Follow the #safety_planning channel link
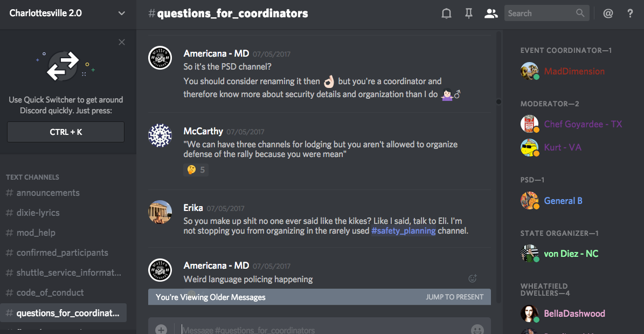Image resolution: width=644 pixels, height=334 pixels. click(x=403, y=231)
